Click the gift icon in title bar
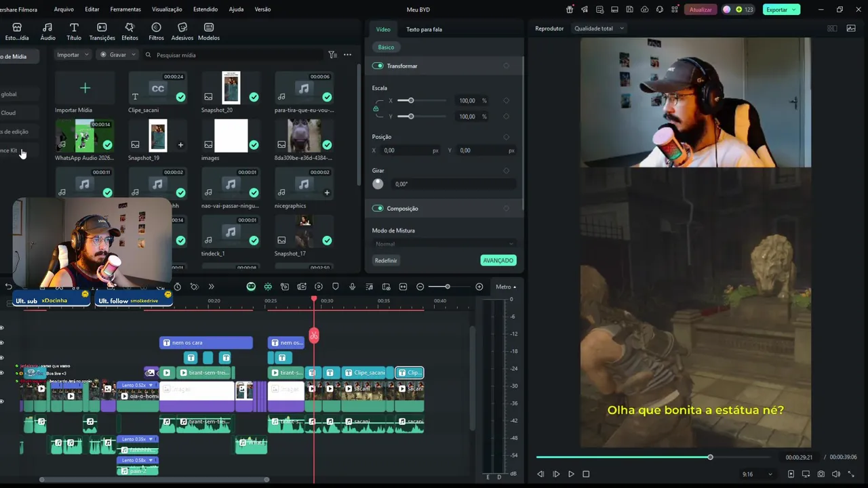 (570, 9)
